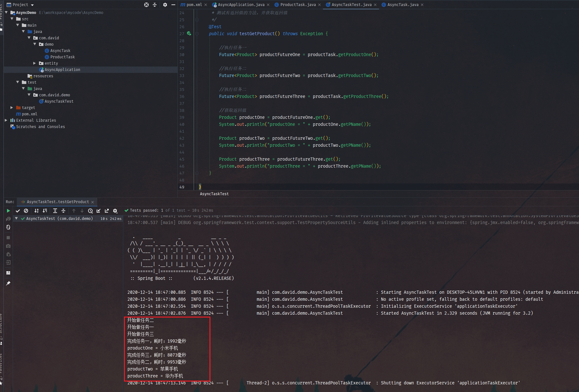Switch to AsyncTask.java tab
The width and height of the screenshot is (579, 392).
403,5
